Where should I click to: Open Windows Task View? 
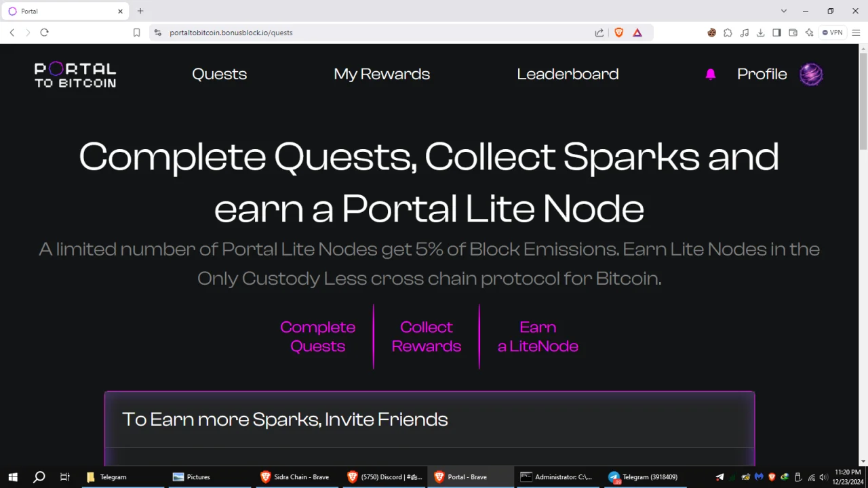click(x=65, y=477)
